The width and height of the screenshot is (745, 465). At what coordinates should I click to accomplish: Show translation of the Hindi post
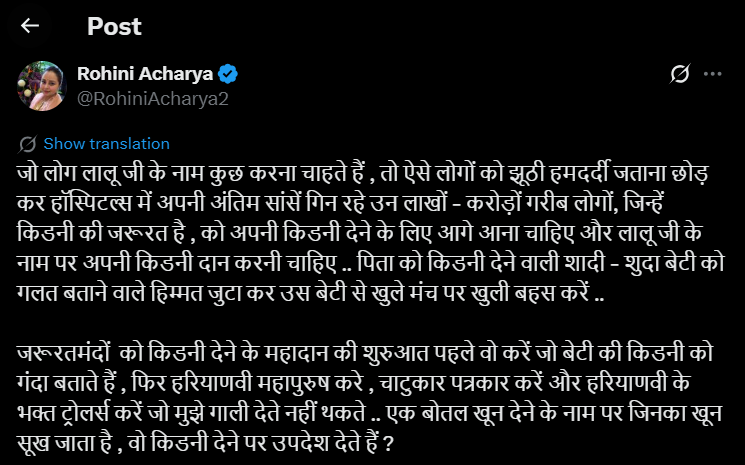pyautogui.click(x=106, y=143)
